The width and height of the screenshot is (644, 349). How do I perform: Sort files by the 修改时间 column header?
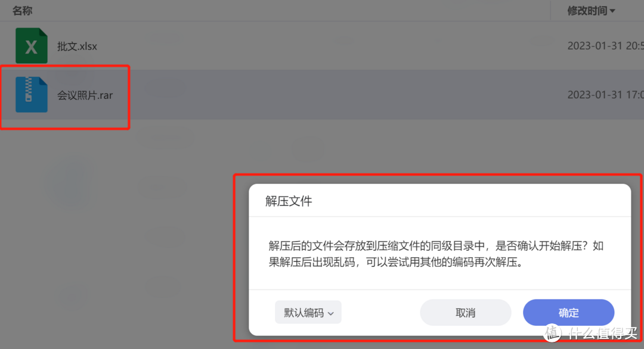pyautogui.click(x=587, y=11)
